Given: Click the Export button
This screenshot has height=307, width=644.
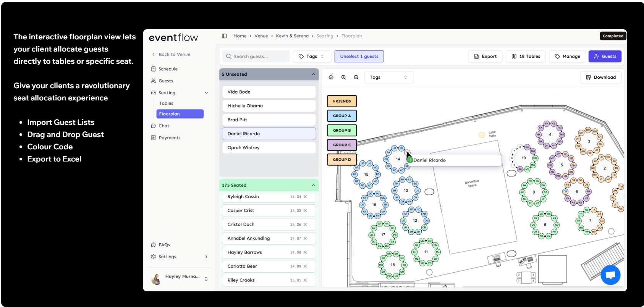Looking at the screenshot, I should pos(485,57).
